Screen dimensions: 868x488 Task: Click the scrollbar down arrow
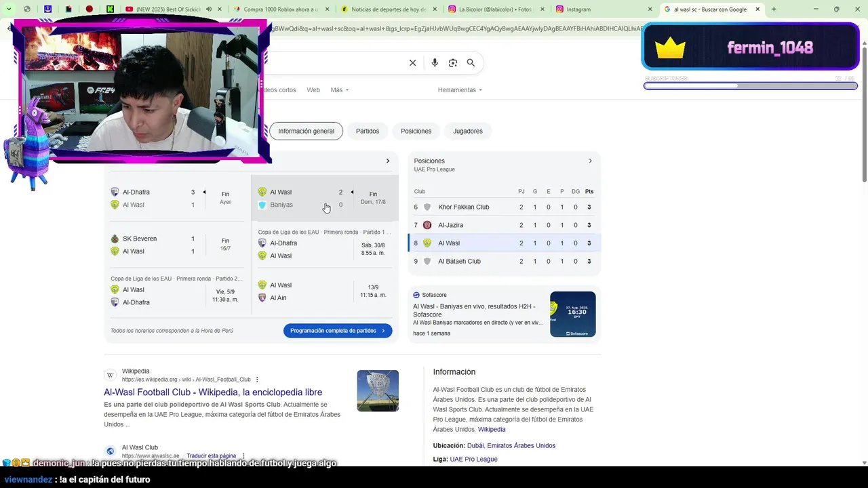tap(864, 463)
